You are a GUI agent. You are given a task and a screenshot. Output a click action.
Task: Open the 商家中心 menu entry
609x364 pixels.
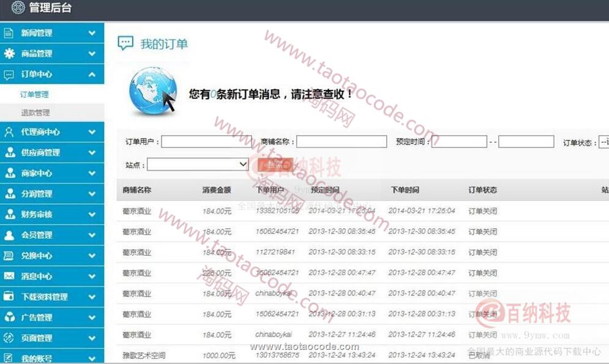[x=37, y=173]
